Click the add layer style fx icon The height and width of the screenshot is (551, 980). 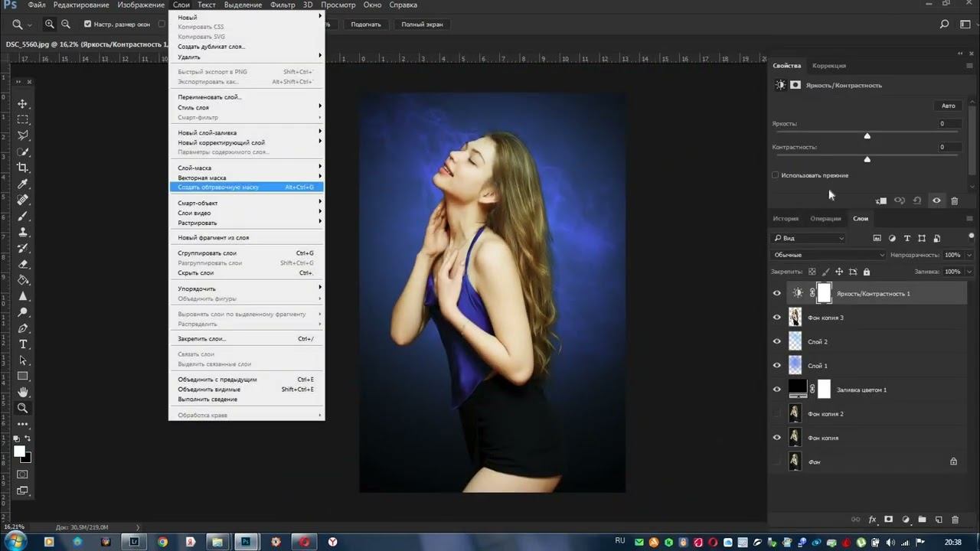872,520
